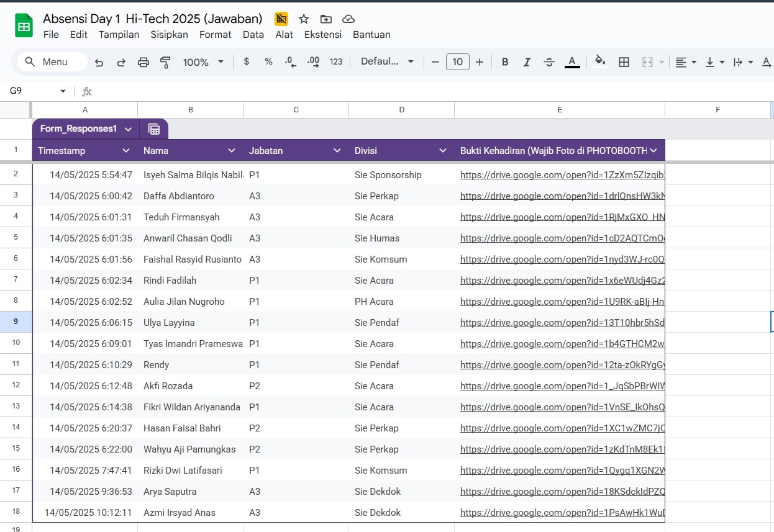
Task: Open the text color picker
Action: pos(572,61)
